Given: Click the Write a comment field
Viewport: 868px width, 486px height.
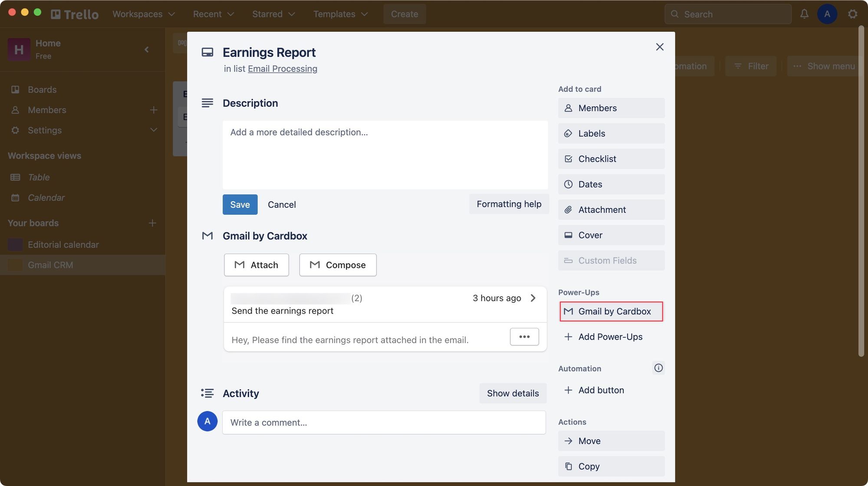Looking at the screenshot, I should tap(384, 423).
